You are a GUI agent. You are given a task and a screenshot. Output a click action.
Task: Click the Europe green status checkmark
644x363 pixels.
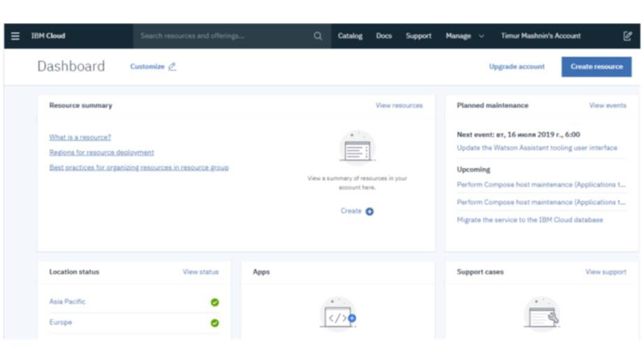[214, 323]
